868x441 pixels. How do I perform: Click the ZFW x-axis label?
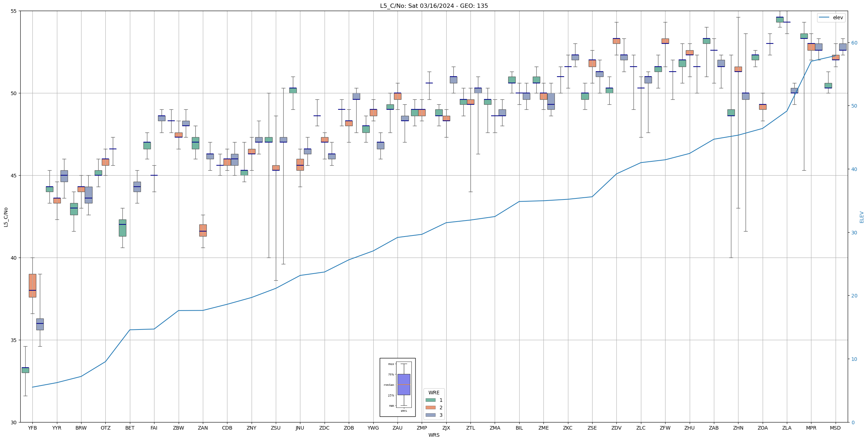665,428
